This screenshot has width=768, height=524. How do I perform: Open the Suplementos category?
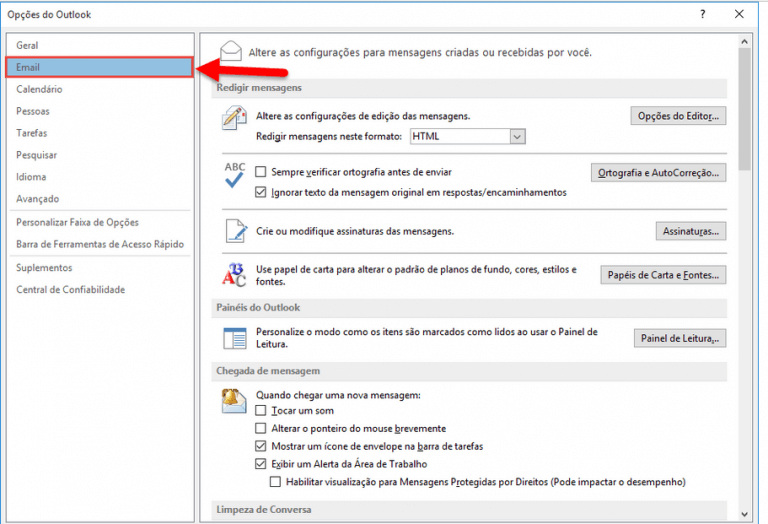[100, 267]
